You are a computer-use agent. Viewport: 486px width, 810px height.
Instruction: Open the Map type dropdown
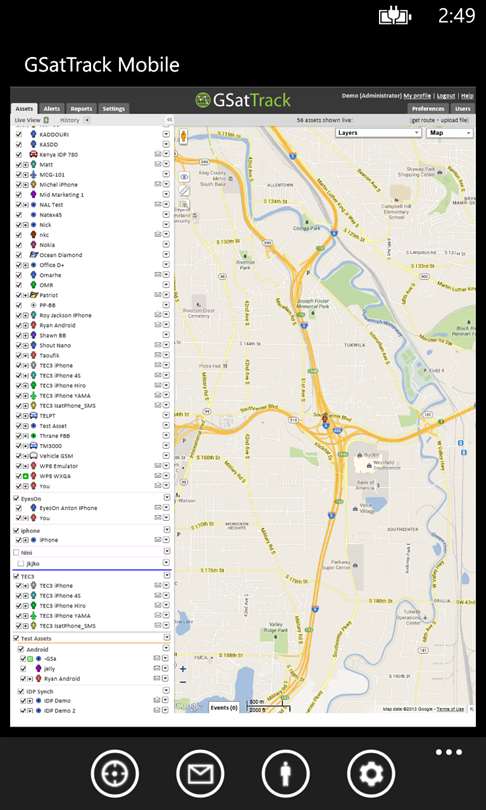(450, 133)
